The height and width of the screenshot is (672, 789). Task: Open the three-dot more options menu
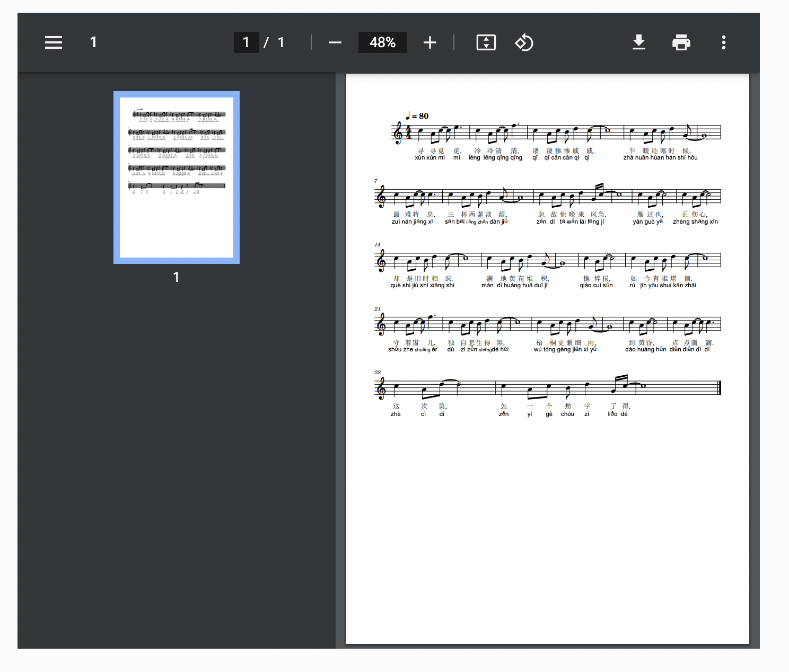(x=723, y=42)
